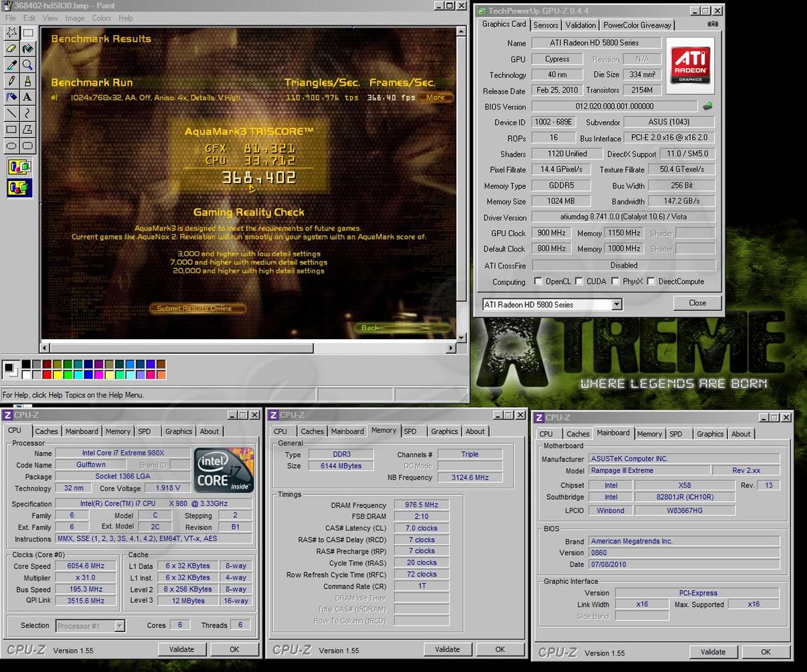Screen dimensions: 807x672
Task: Pick the white color swatch in Paint palette
Action: click(x=26, y=374)
